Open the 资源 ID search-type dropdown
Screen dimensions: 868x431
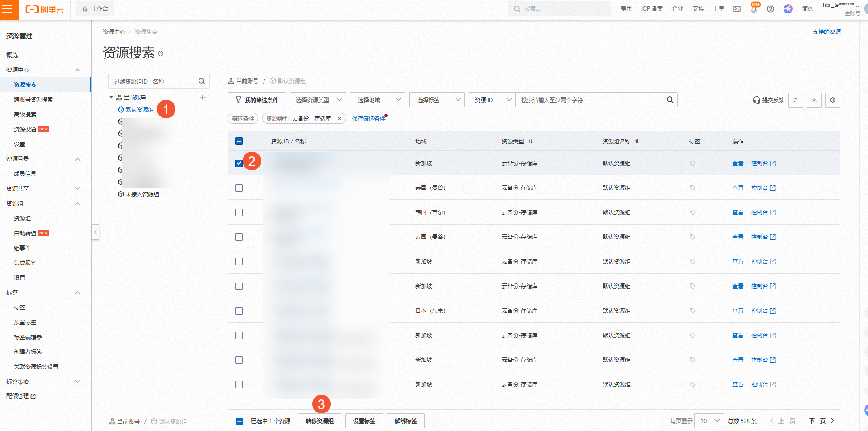pos(492,100)
